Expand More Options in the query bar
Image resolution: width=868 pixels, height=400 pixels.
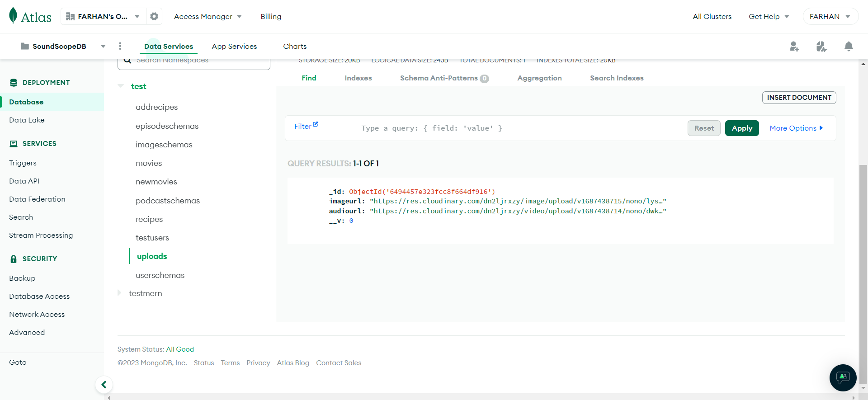(796, 128)
